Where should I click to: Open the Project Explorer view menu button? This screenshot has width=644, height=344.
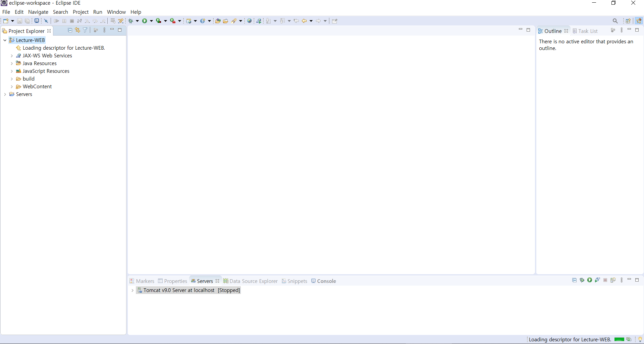pos(104,30)
